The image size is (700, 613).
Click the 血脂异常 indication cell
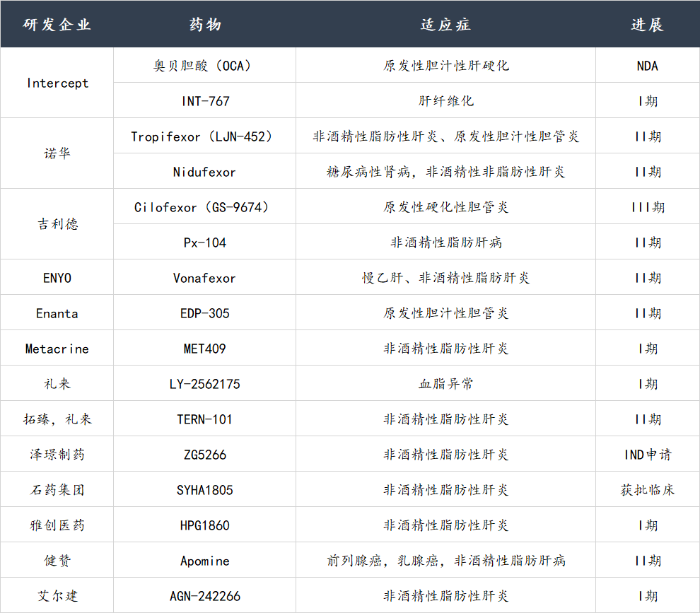[x=445, y=383]
